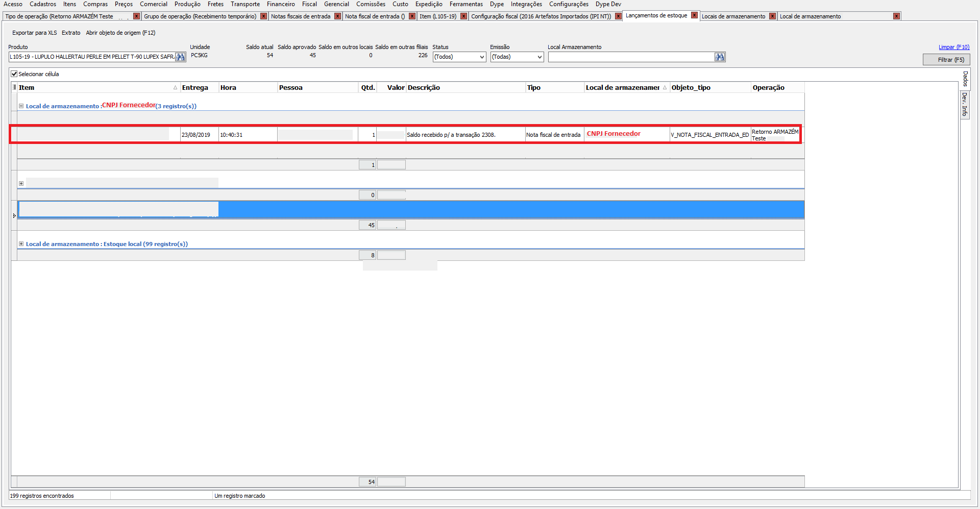Expand the Estoque local group

[21, 244]
